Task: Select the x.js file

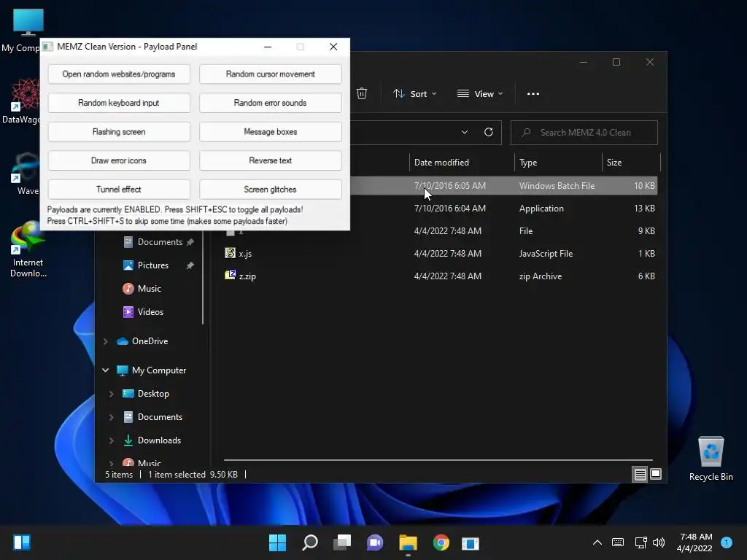Action: click(x=441, y=254)
